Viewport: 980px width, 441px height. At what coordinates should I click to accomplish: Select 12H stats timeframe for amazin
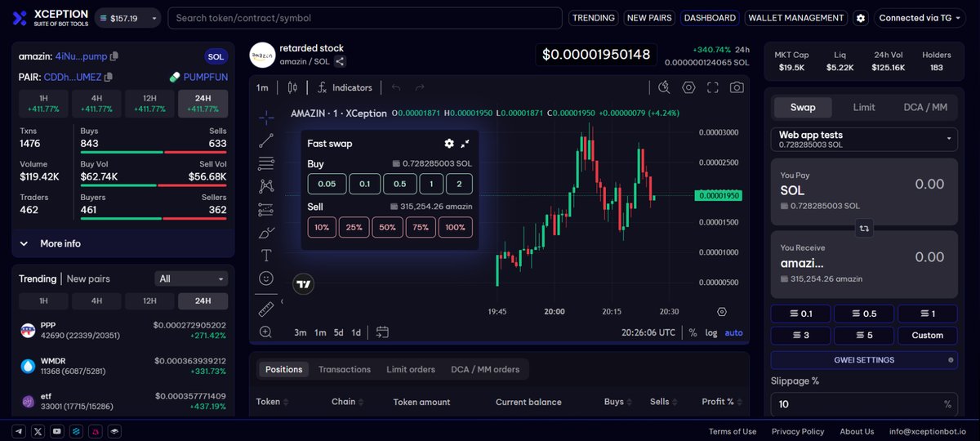[149, 103]
